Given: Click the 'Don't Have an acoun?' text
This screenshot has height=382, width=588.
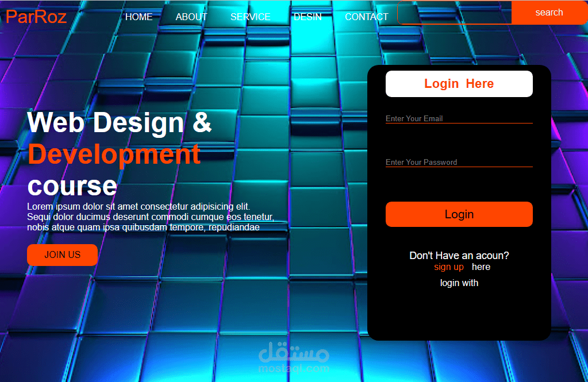Looking at the screenshot, I should pos(459,255).
